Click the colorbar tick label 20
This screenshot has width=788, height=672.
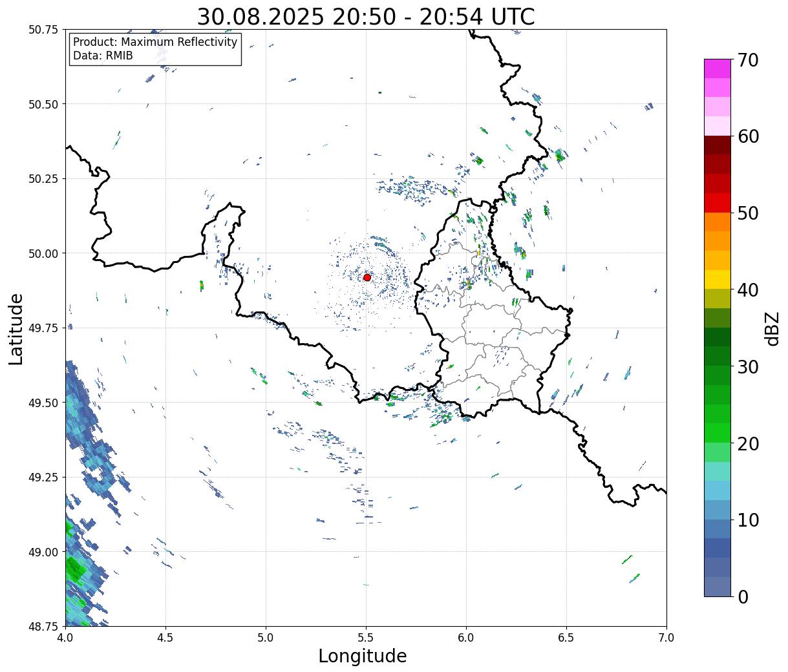[748, 444]
